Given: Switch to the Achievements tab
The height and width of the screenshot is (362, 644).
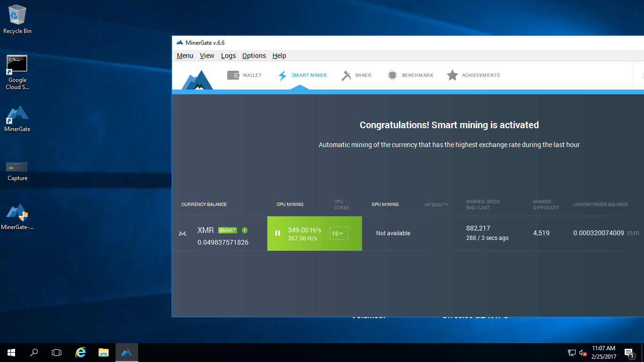Looking at the screenshot, I should point(473,75).
